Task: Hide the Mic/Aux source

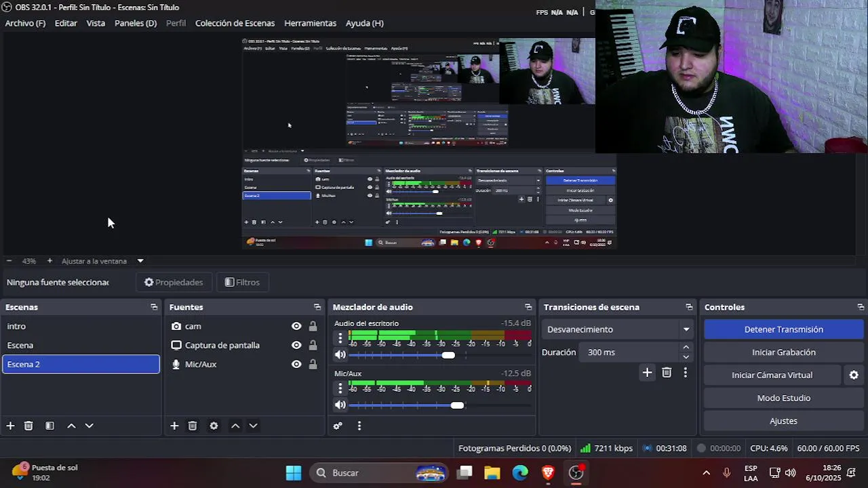Action: pos(296,364)
